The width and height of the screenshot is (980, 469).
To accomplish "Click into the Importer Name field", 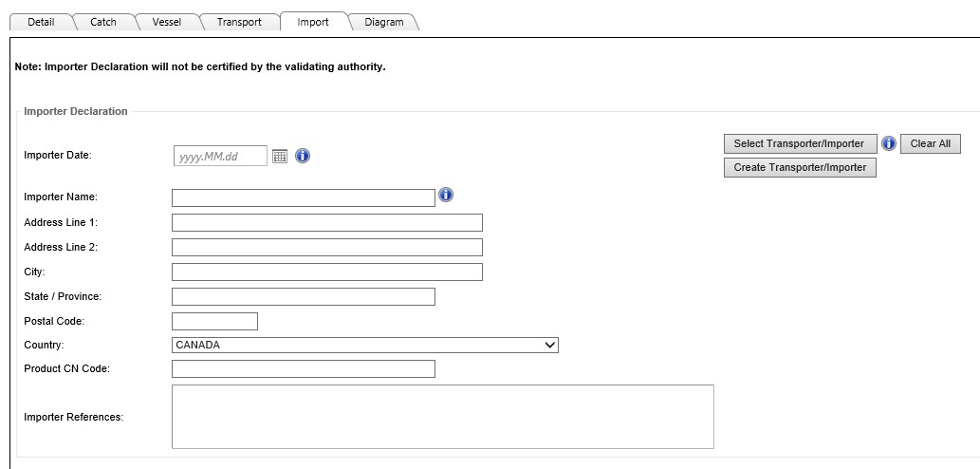I will click(x=304, y=198).
